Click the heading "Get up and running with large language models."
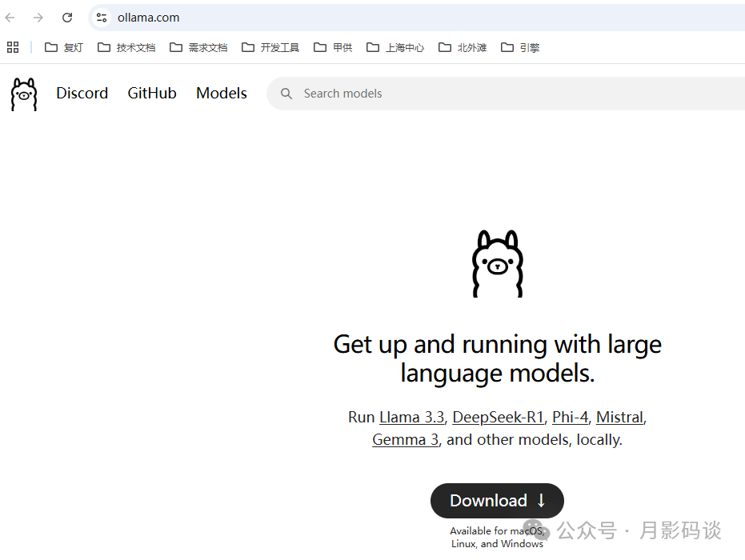Viewport: 745px width, 560px height. [498, 358]
